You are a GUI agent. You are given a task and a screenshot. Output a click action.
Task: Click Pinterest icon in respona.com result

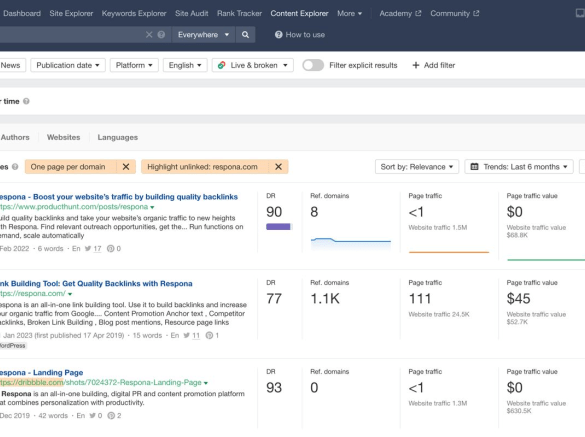[209, 335]
